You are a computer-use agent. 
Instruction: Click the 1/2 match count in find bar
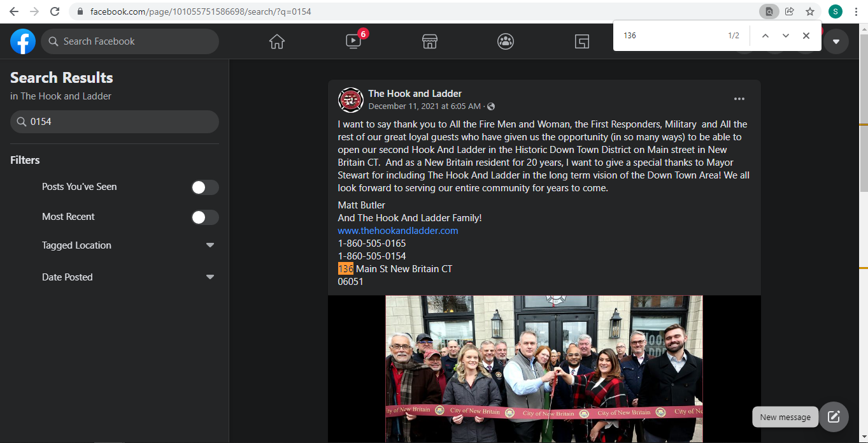734,36
